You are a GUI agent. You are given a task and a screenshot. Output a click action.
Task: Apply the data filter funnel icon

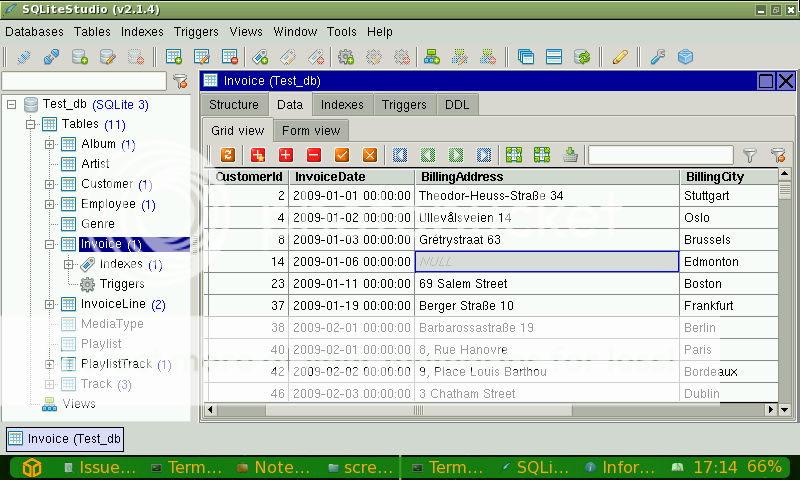click(749, 155)
